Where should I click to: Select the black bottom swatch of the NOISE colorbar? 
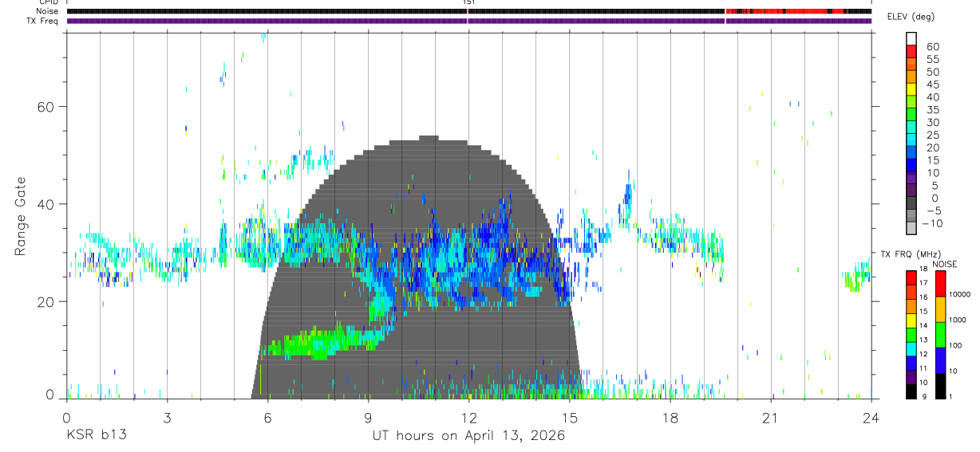(x=941, y=385)
